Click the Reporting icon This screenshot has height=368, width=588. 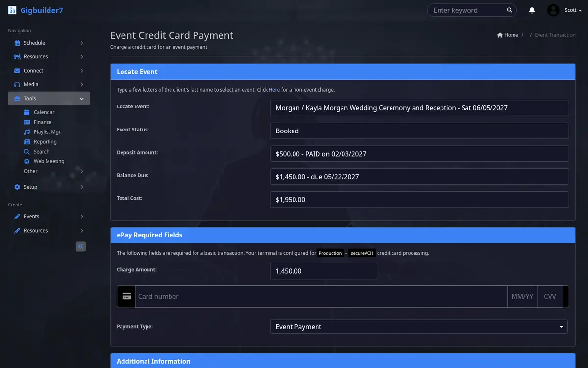27,142
